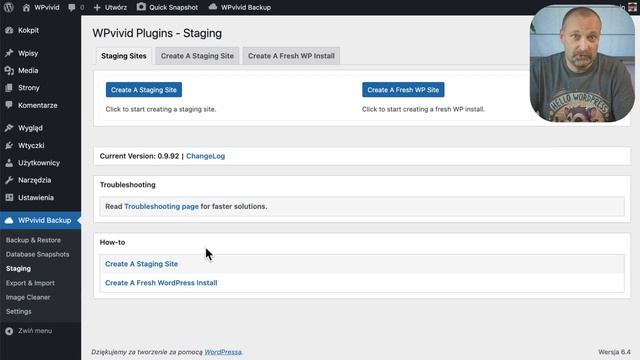Viewport: 640px width, 360px height.
Task: Click the Użytkownicy user icon
Action: [x=9, y=163]
